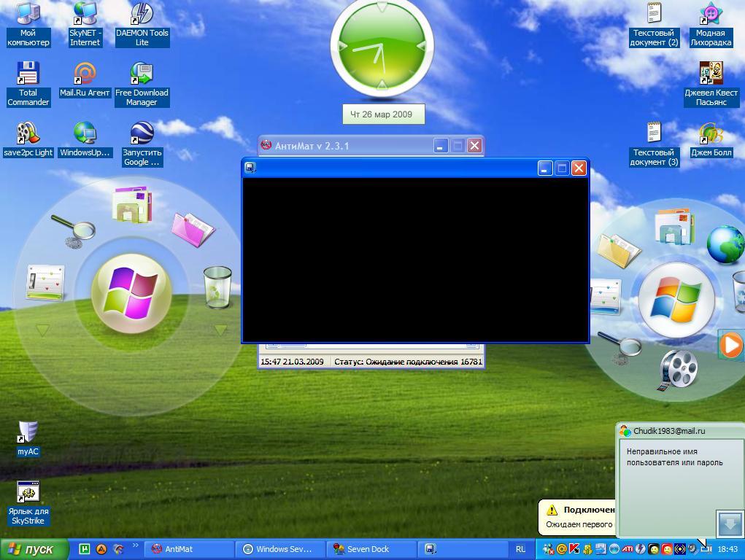Launch DAEMON Tools Lite desktop shortcut
745x560 pixels.
pos(142,24)
